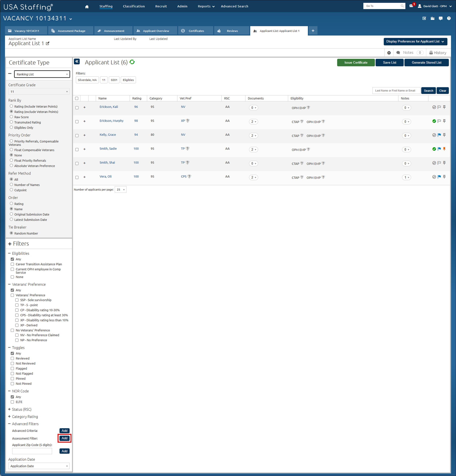The width and height of the screenshot is (456, 476).
Task: Switch to the Certificates tab
Action: pos(196,31)
